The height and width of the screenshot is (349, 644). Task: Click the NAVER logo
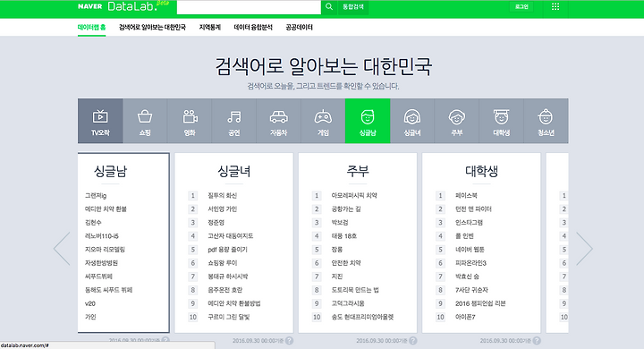90,6
